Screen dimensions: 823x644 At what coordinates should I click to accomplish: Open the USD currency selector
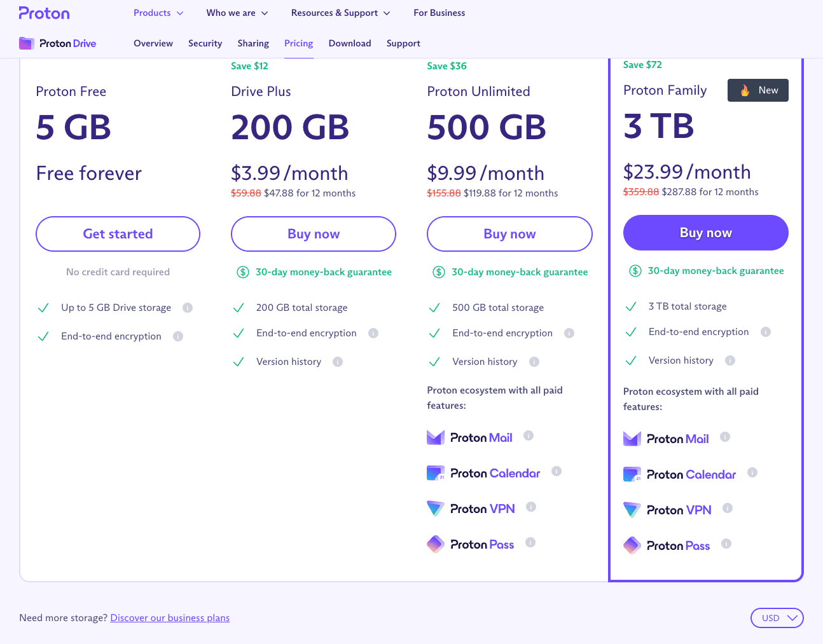(x=777, y=618)
